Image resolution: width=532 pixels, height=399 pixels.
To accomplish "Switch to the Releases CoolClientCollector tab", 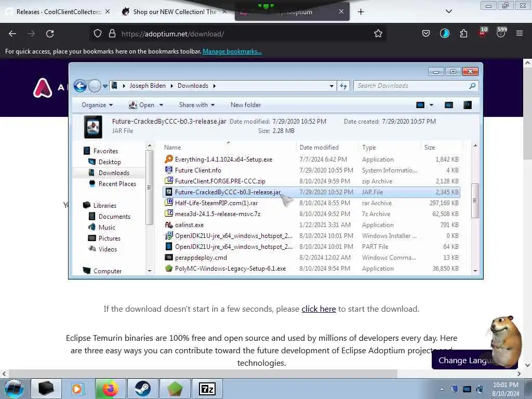I will coord(58,11).
